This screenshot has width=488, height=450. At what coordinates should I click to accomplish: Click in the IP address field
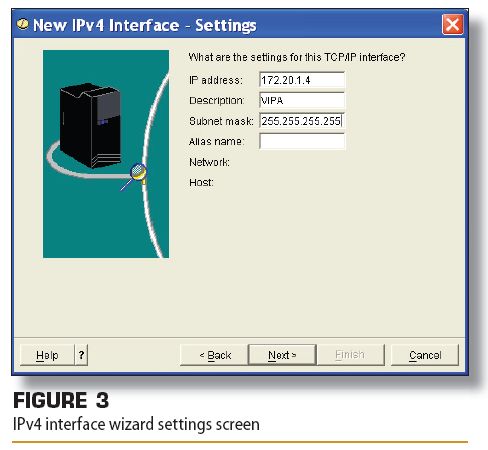pyautogui.click(x=302, y=80)
